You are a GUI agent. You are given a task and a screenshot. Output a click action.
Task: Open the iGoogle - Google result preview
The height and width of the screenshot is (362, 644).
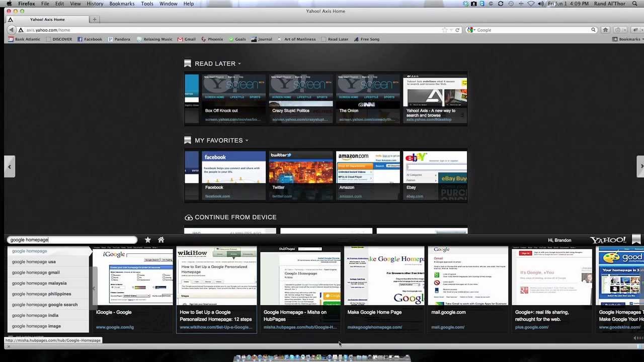coord(133,289)
